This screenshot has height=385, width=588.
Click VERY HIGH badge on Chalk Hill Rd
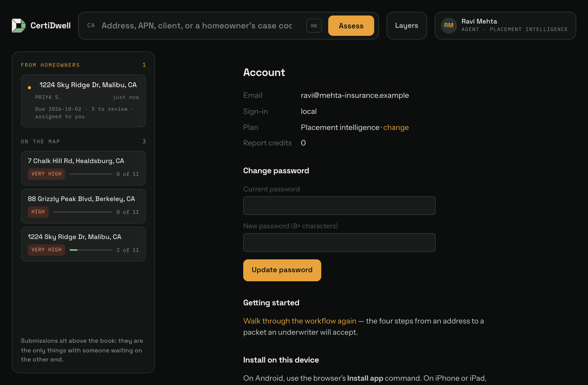47,174
